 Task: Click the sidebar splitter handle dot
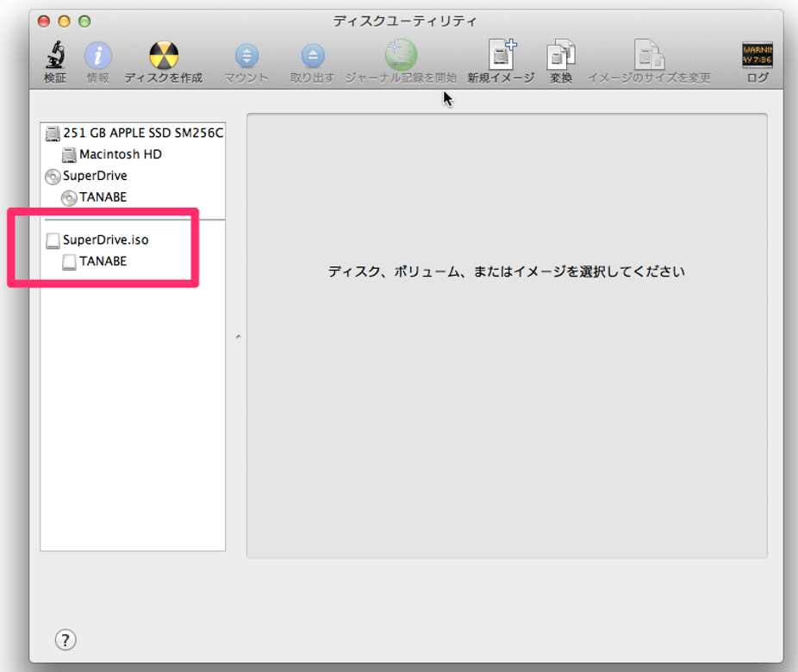click(x=238, y=336)
